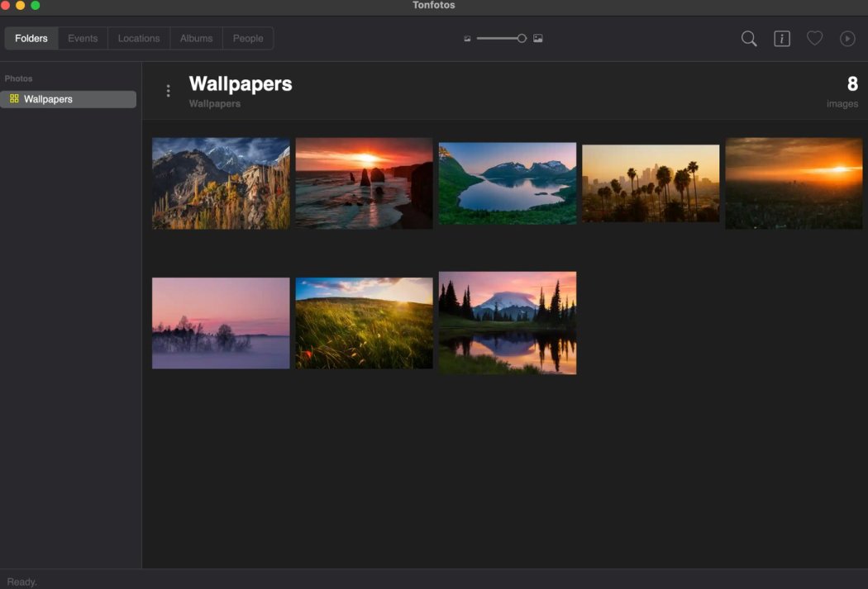Click the Ready status text
The height and width of the screenshot is (589, 868).
click(21, 582)
